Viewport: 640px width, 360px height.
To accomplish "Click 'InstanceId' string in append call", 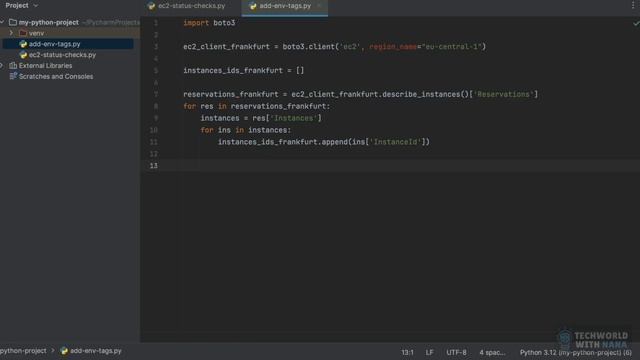I will (x=396, y=142).
